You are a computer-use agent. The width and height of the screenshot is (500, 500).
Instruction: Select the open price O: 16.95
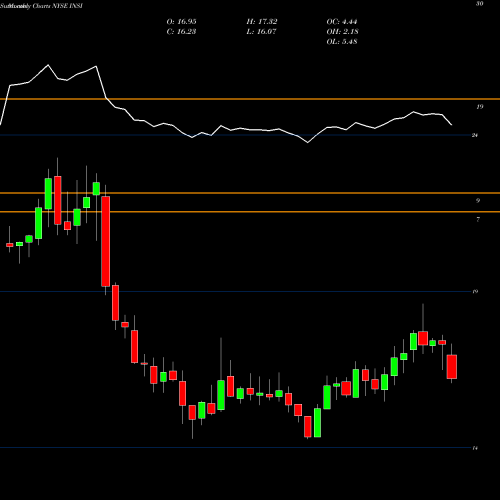181,22
